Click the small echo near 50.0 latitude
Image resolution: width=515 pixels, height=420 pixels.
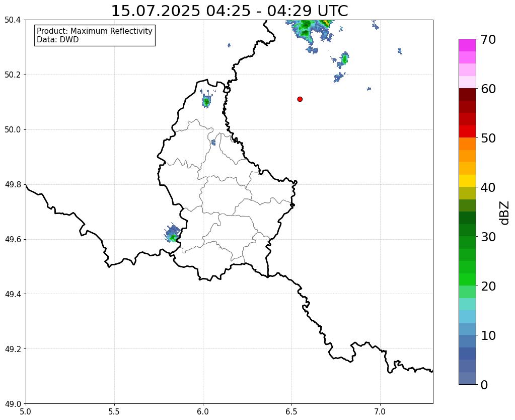coord(213,143)
